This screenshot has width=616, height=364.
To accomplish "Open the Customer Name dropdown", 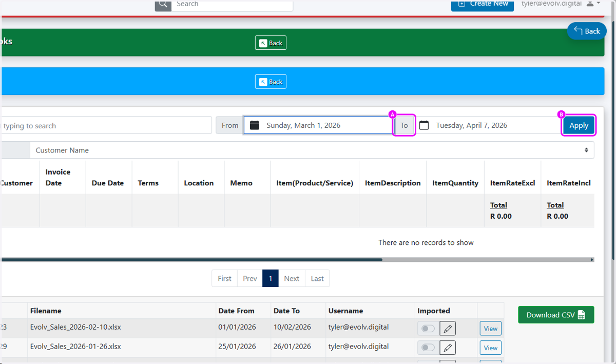I will pyautogui.click(x=312, y=150).
